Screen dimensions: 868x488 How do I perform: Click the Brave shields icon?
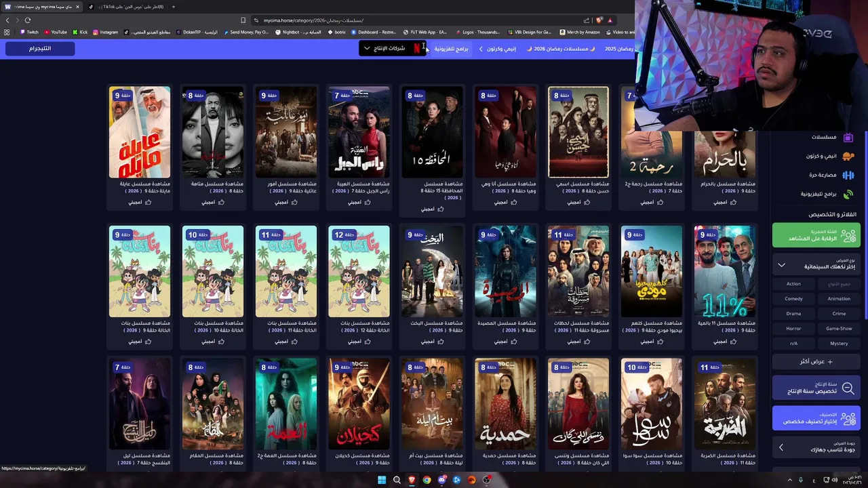(599, 20)
